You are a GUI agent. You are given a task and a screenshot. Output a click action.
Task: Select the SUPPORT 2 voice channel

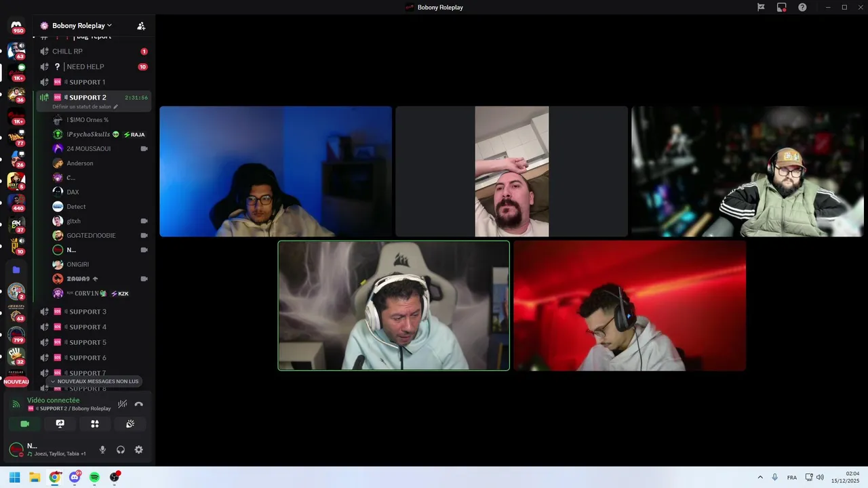point(94,101)
